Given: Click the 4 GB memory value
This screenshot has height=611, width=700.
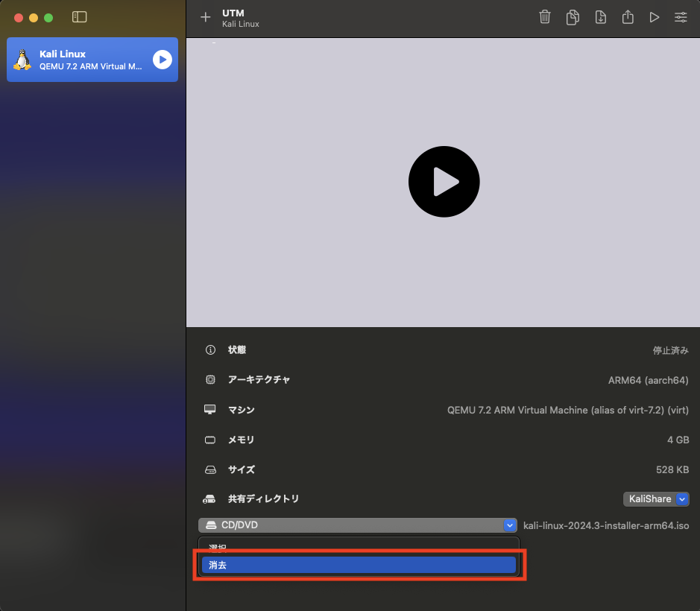Looking at the screenshot, I should tap(678, 440).
